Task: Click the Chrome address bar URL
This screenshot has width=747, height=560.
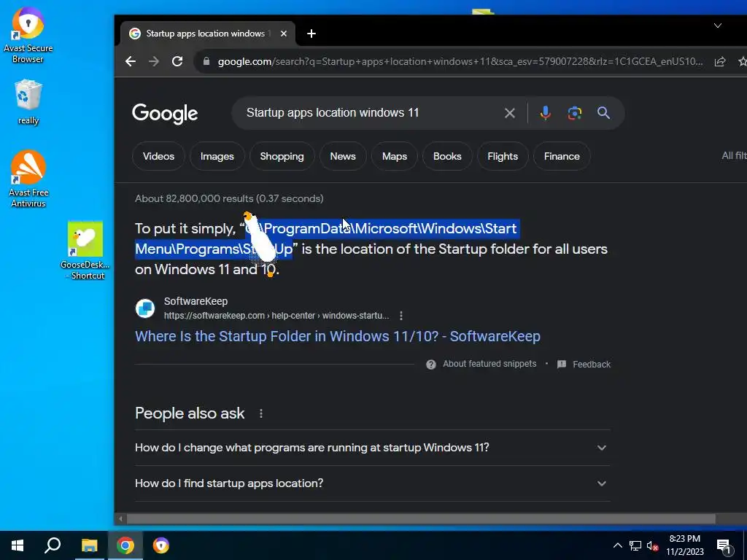Action: point(460,61)
